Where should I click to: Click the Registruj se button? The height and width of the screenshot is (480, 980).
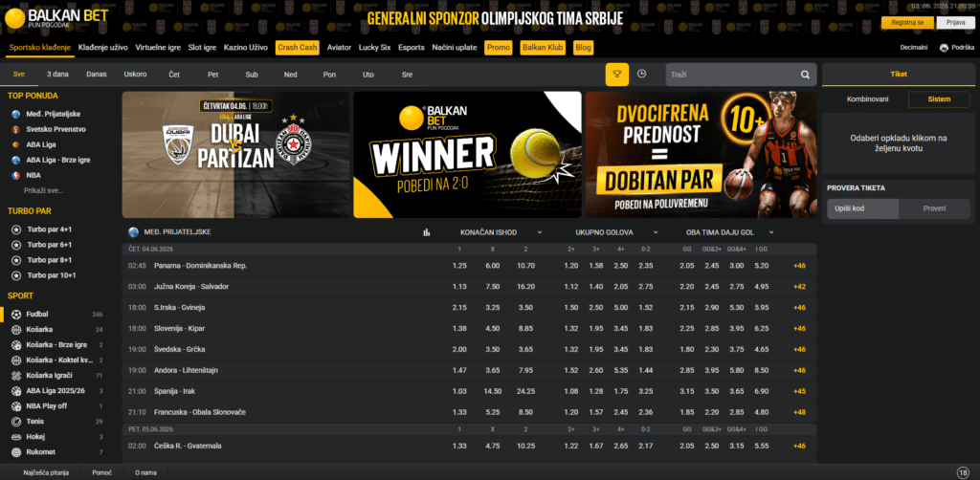point(907,23)
